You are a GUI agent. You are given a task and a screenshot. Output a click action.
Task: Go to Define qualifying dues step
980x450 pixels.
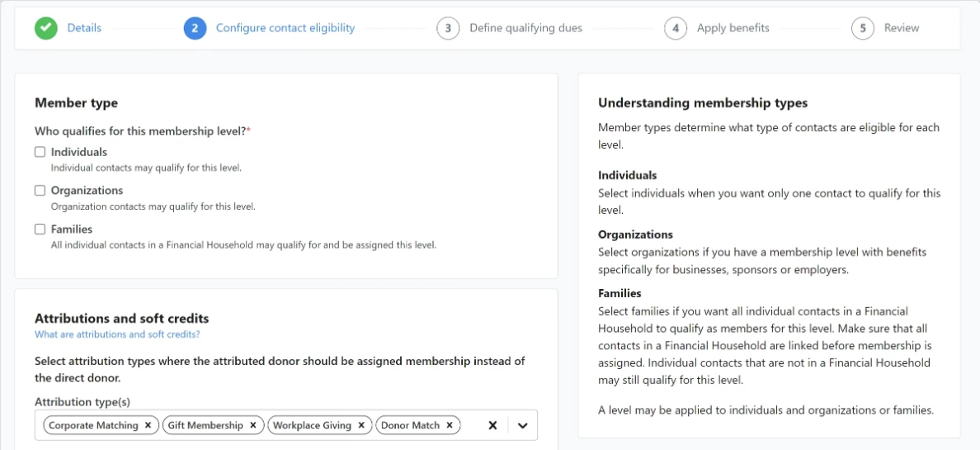[x=525, y=28]
